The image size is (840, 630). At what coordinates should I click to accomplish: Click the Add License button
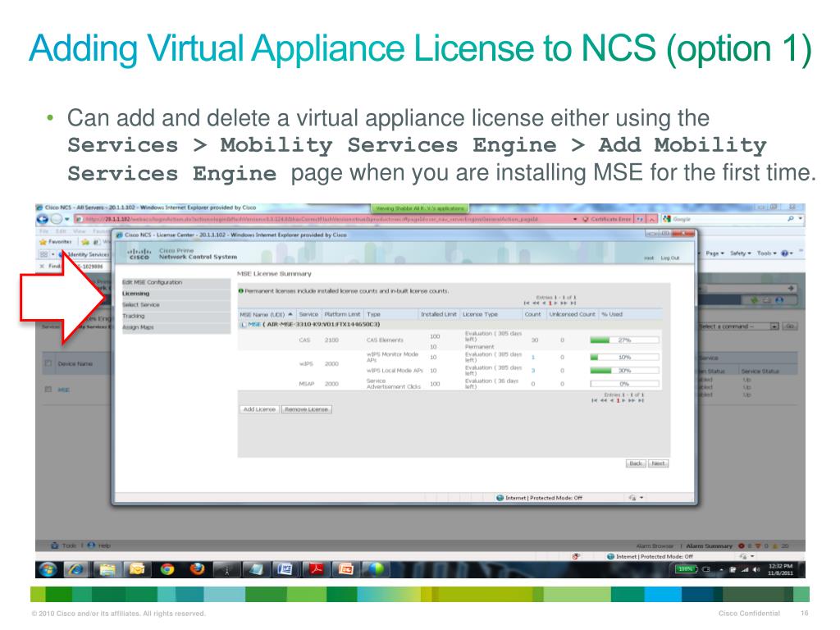[259, 409]
